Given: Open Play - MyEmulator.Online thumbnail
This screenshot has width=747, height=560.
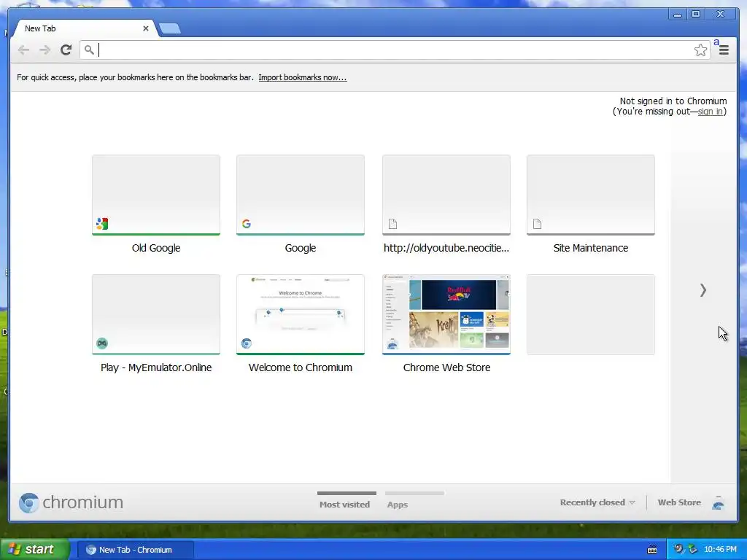Looking at the screenshot, I should click(x=156, y=314).
